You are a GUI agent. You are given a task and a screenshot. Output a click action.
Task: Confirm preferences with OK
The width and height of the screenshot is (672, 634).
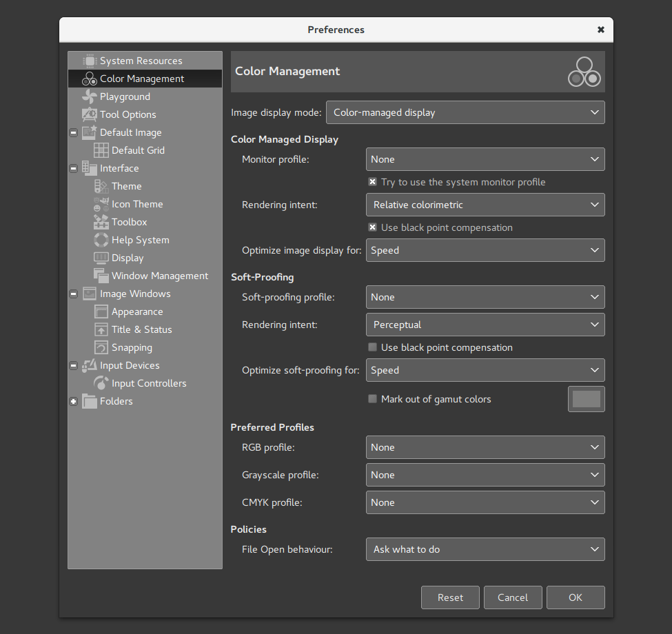(x=576, y=597)
